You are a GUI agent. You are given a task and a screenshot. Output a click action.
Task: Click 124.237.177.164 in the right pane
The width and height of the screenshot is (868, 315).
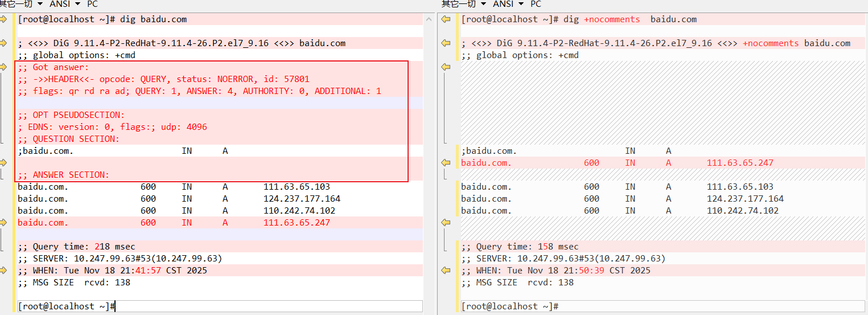(745, 199)
